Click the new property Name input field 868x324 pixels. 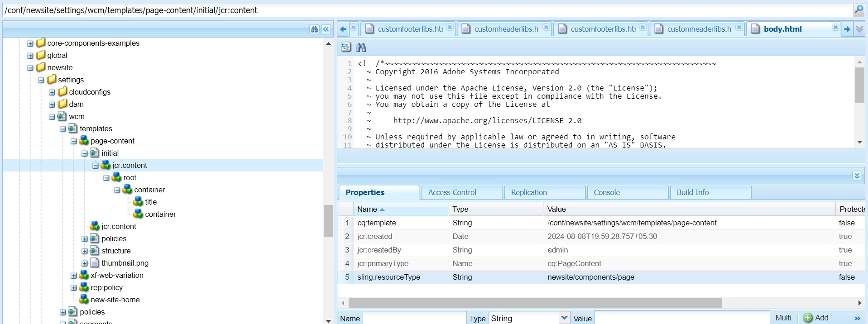414,318
